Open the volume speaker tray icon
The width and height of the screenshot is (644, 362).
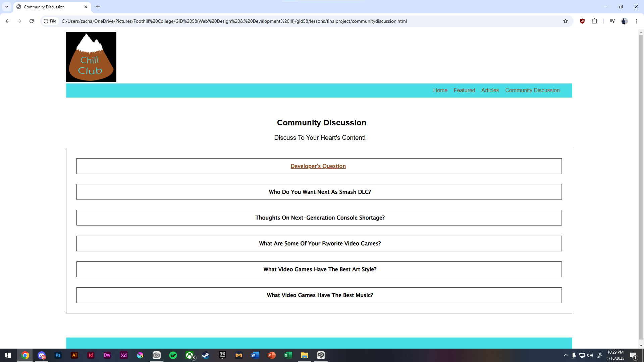[x=590, y=355]
